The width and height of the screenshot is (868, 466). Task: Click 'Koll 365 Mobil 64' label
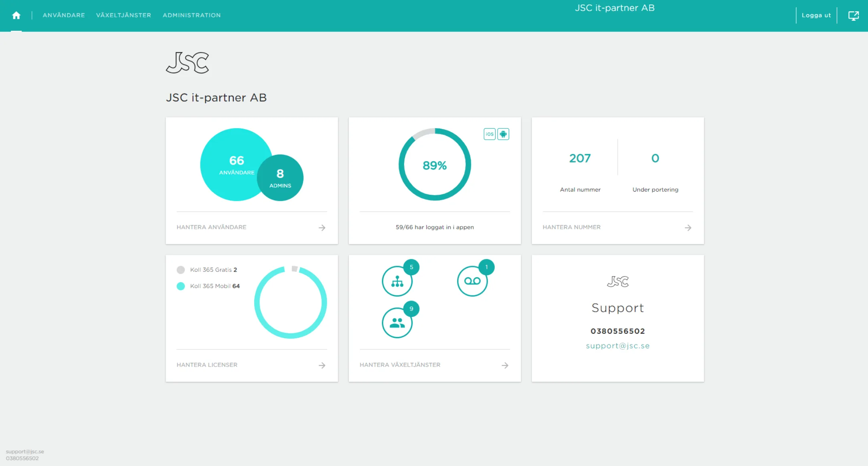click(x=215, y=286)
